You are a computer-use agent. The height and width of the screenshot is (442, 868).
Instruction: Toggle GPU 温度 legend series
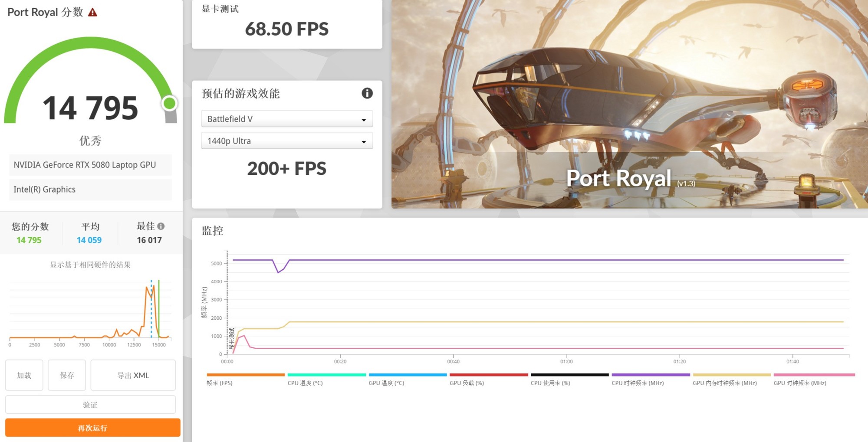coord(386,383)
